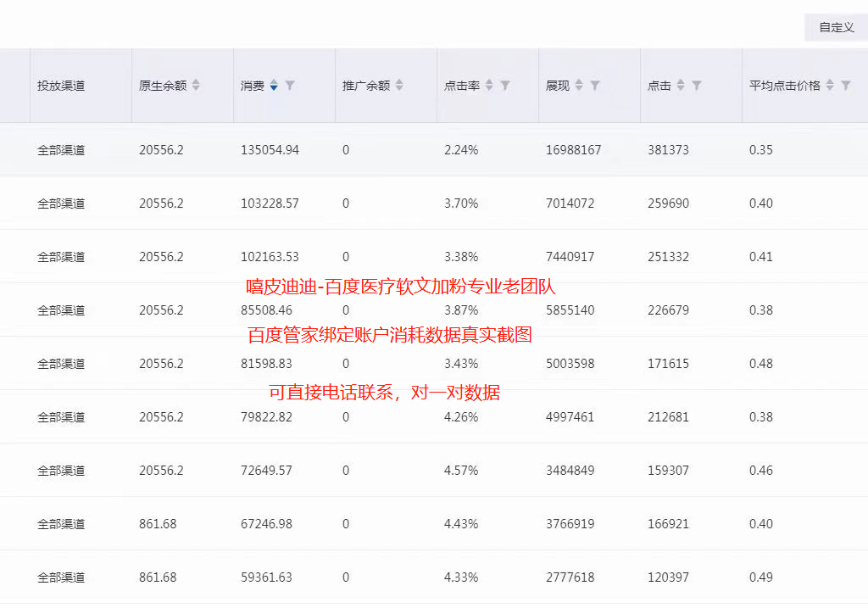Select the consumption value 103228.57

point(270,204)
